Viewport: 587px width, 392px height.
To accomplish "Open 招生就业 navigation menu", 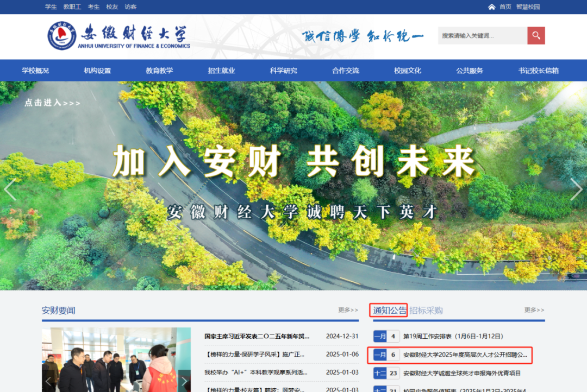I will coord(222,71).
